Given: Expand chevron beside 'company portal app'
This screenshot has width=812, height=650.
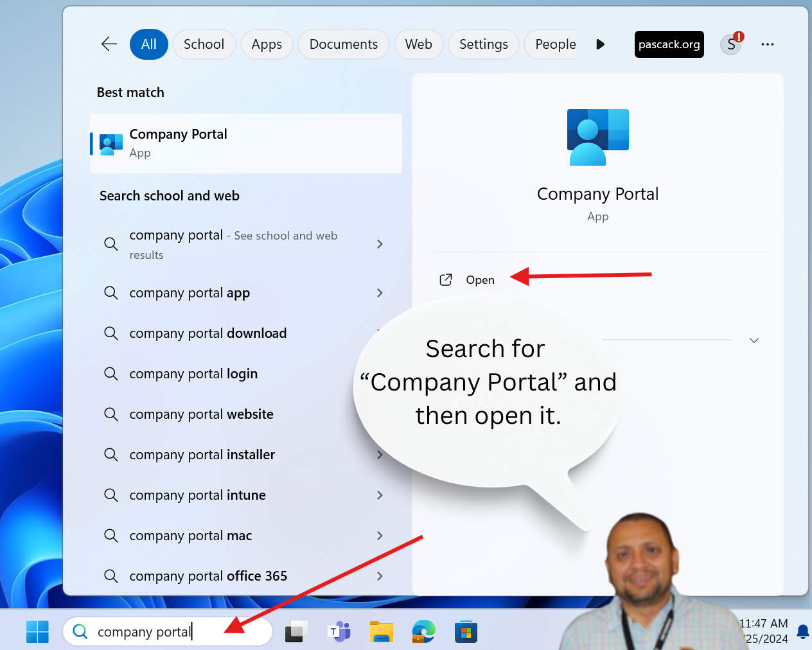Looking at the screenshot, I should (x=380, y=293).
